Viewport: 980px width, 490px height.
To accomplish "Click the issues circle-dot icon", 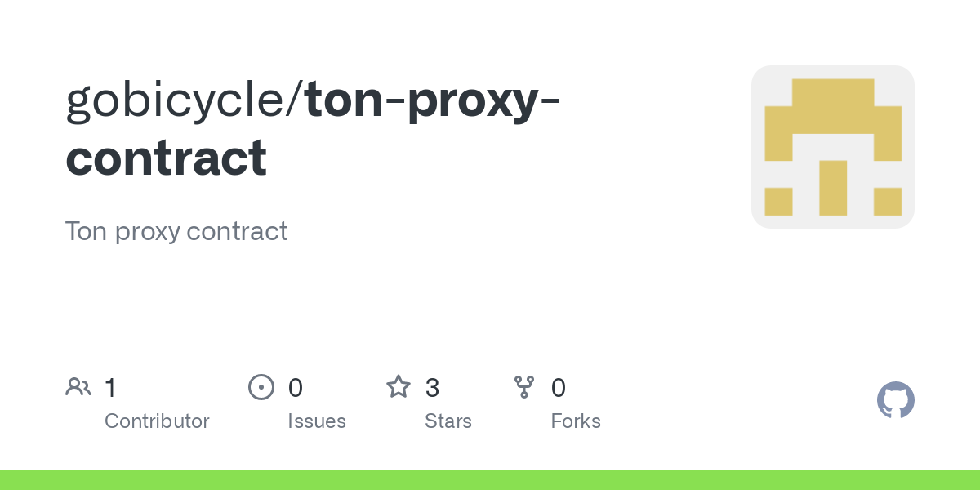I will [261, 386].
